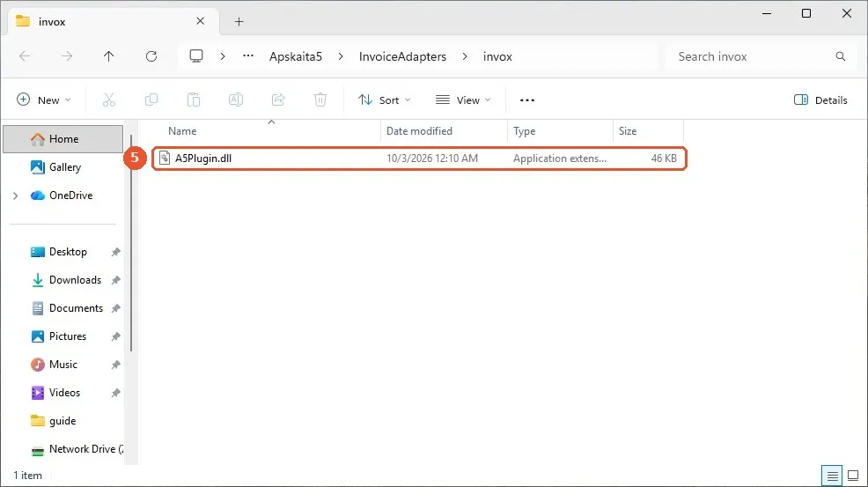The width and height of the screenshot is (868, 487).
Task: Open Pictures quick access folder
Action: point(68,336)
